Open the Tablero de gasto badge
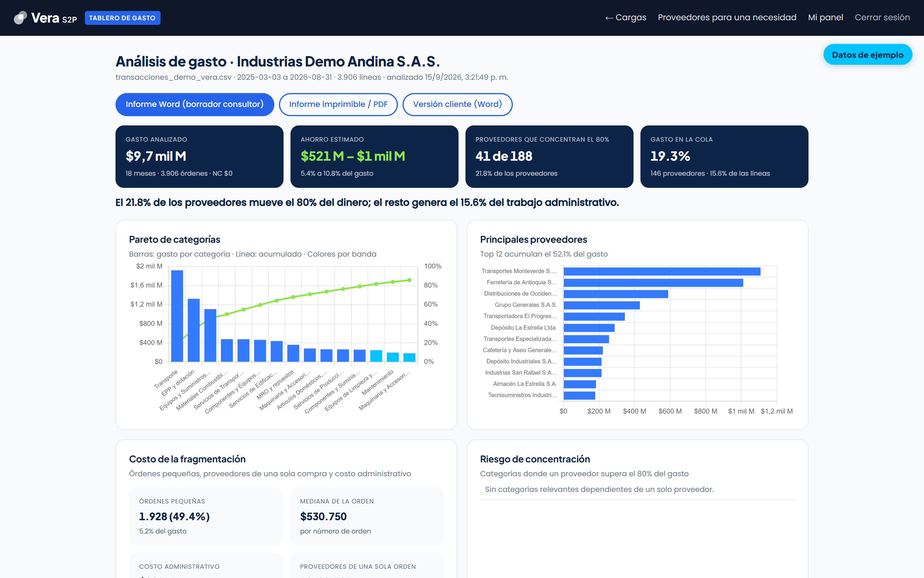 pos(122,18)
